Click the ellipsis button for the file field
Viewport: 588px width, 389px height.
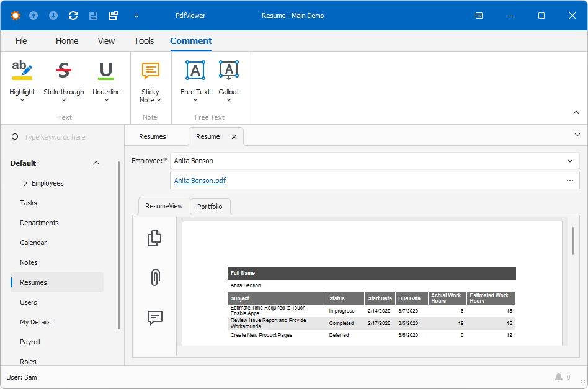pos(569,181)
